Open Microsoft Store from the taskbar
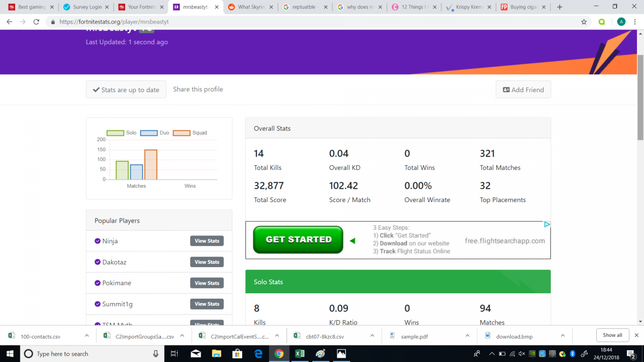This screenshot has height=362, width=644. click(237, 353)
